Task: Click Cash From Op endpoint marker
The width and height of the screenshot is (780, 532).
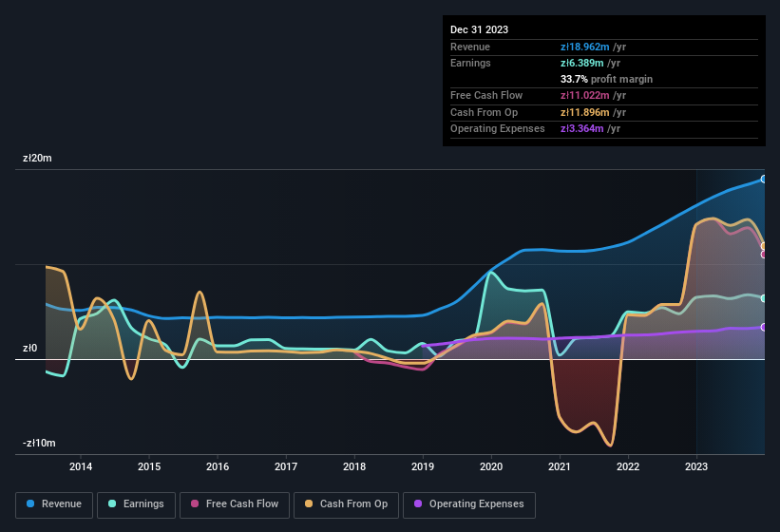Action: pyautogui.click(x=764, y=246)
